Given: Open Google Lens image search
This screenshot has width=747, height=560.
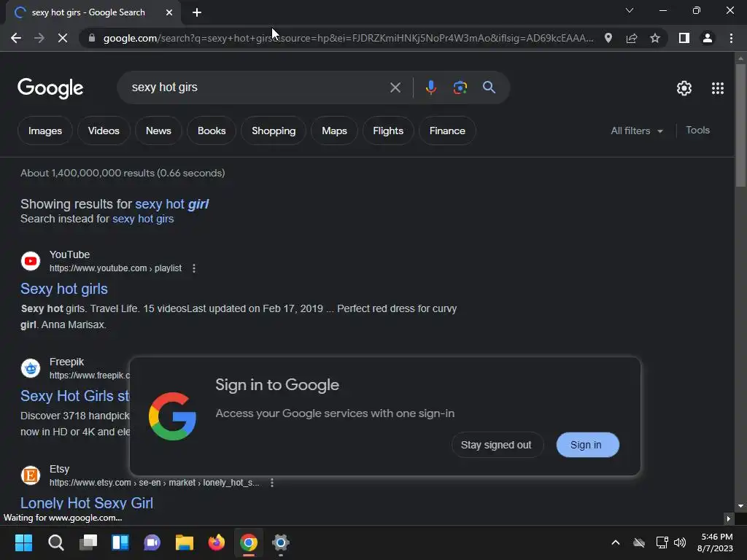Looking at the screenshot, I should tap(460, 87).
